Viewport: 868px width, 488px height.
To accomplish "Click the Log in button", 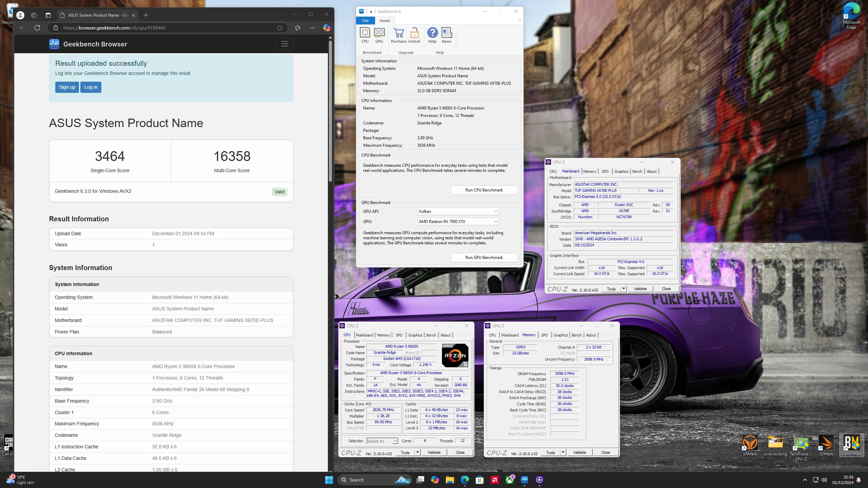I will [91, 87].
